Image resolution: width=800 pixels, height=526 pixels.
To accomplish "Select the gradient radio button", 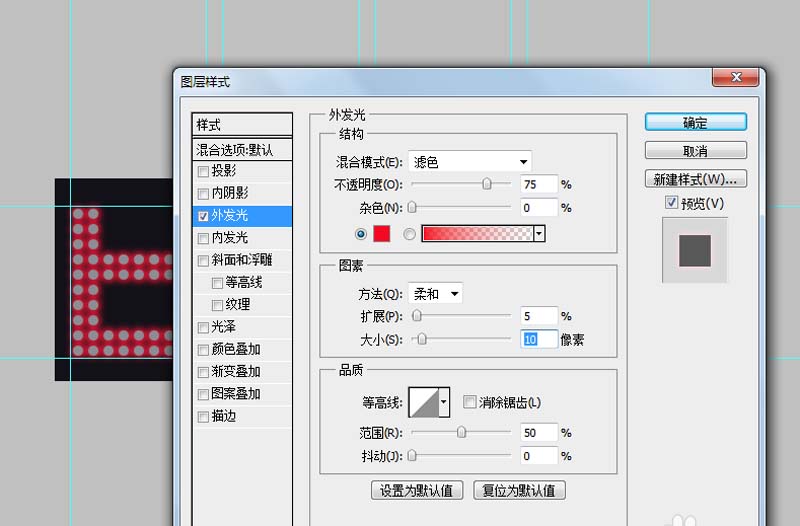I will point(409,234).
